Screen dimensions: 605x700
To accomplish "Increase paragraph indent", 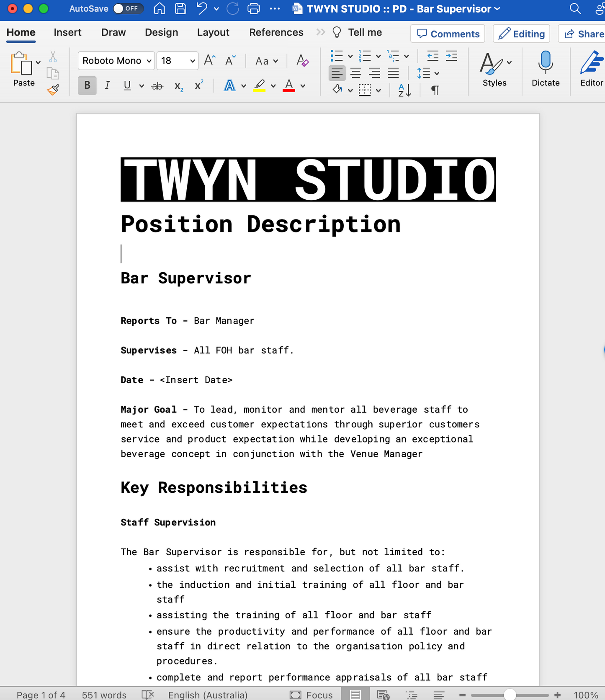I will 452,56.
